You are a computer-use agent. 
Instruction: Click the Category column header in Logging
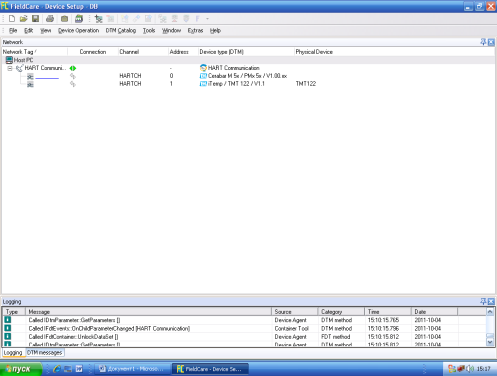342,312
